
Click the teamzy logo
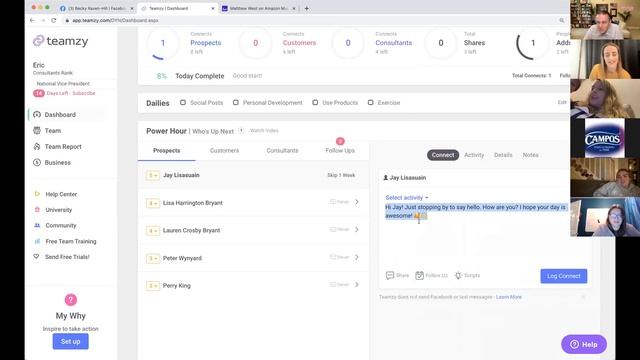tap(60, 41)
